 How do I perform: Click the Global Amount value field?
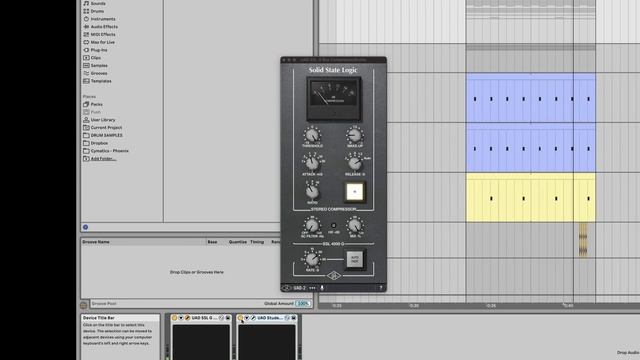click(303, 303)
